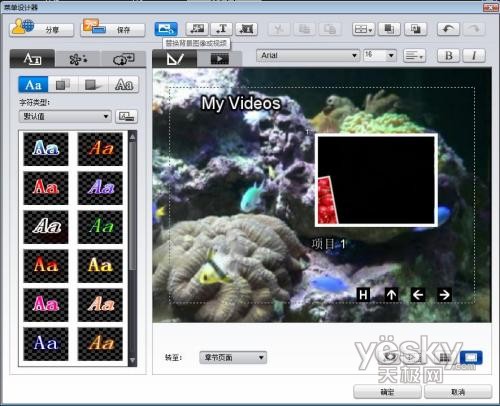Viewport: 500px width, 406px height.
Task: Click the save (保存) template button
Action: click(113, 29)
